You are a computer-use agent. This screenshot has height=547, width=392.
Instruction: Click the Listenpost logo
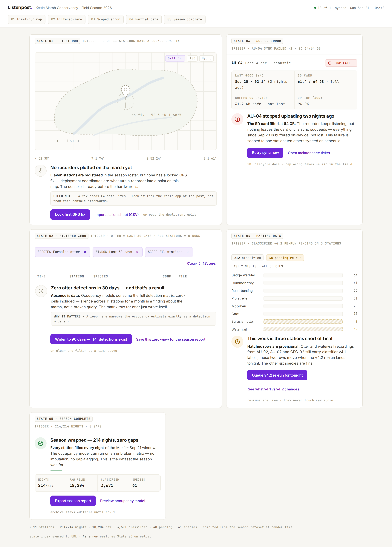coord(20,7)
